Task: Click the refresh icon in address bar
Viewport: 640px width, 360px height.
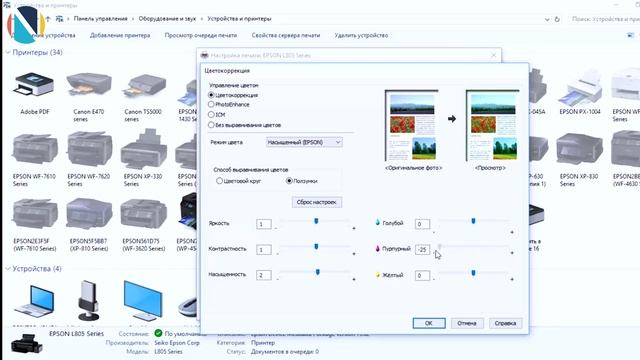Action: pyautogui.click(x=557, y=19)
